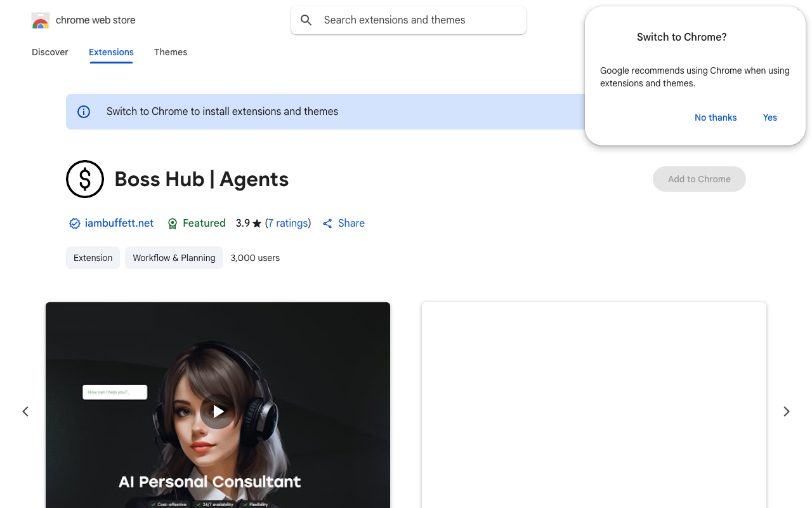Screen dimensions: 812x508
Task: Click the 'Switch to Chrome?' popup heading
Action: pos(682,37)
